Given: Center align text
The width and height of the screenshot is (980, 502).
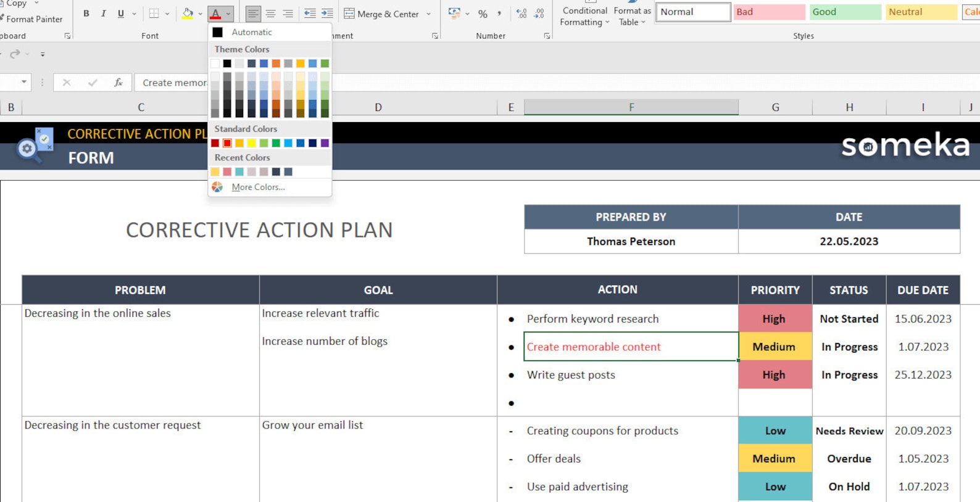Looking at the screenshot, I should pyautogui.click(x=270, y=14).
